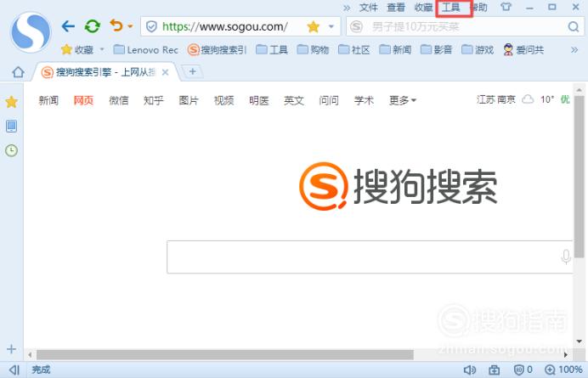This screenshot has width=588, height=378.
Task: Open the 明医 search category
Action: [x=259, y=100]
